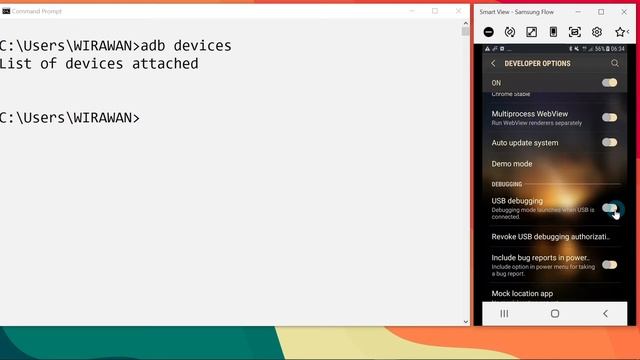This screenshot has width=640, height=360.
Task: Maximize the Smart View window
Action: (x=601, y=12)
